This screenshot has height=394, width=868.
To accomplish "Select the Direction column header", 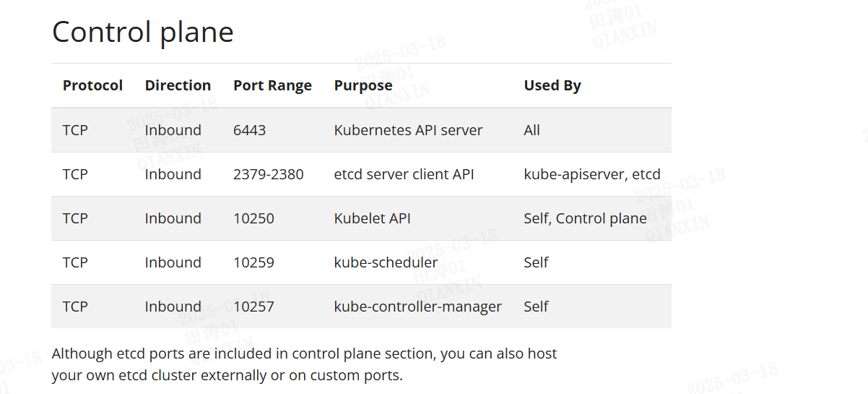I will (178, 85).
